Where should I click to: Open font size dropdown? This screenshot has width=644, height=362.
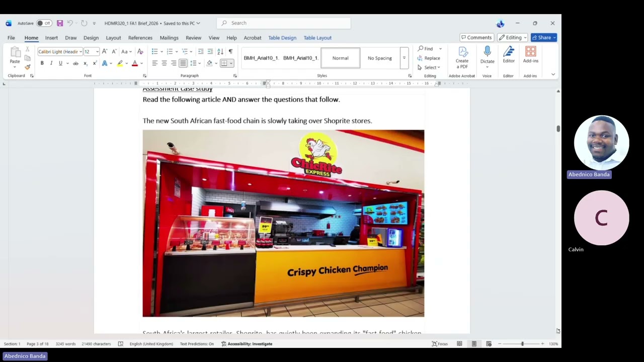[97, 51]
